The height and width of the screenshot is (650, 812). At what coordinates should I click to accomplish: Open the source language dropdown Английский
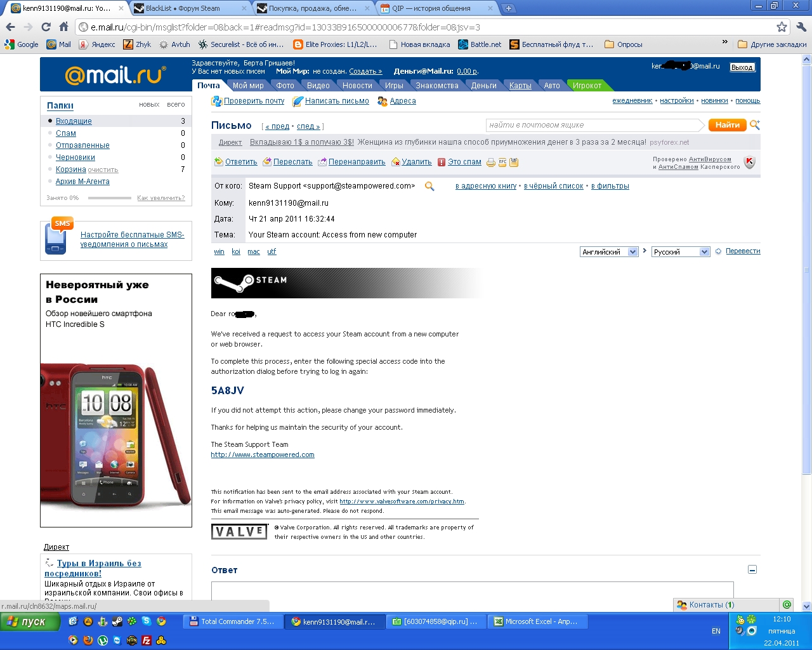pyautogui.click(x=609, y=252)
